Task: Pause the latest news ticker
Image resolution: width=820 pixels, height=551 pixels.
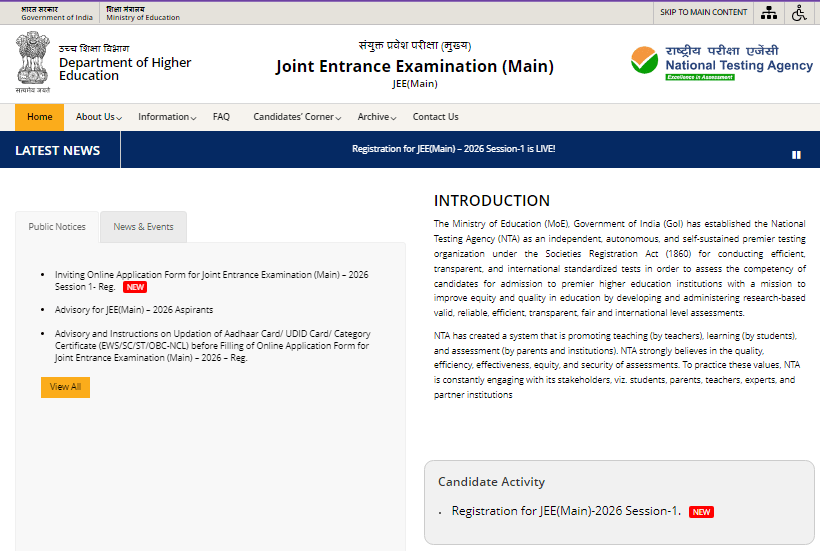Action: (x=796, y=155)
